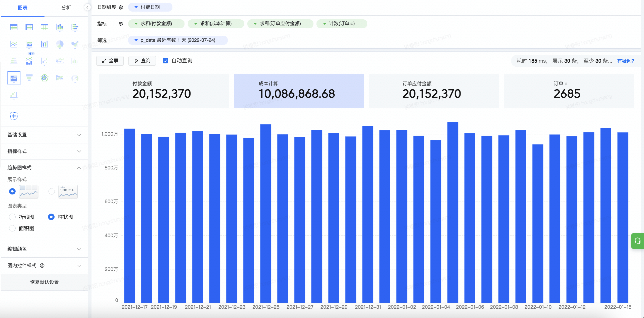Select the recommended dual-axis chart icon
Screen dimensions: 644x318
tap(29, 60)
